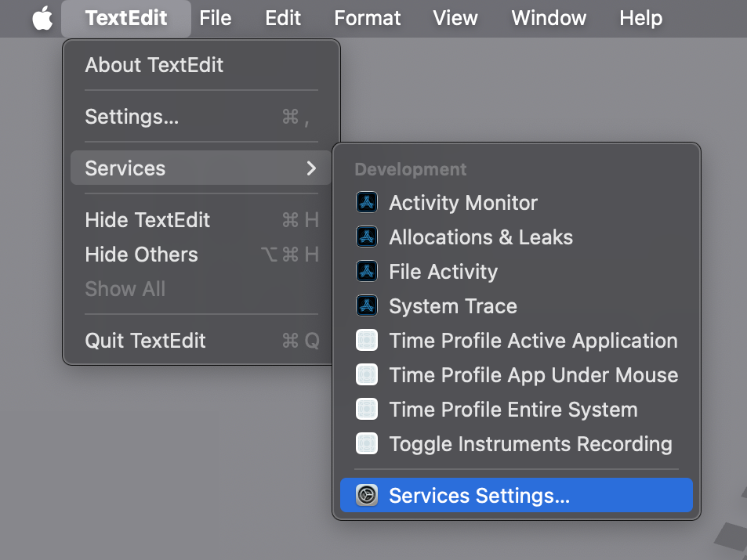Screen dimensions: 747x560
Task: Expand the Services submenu chevron
Action: tap(311, 168)
